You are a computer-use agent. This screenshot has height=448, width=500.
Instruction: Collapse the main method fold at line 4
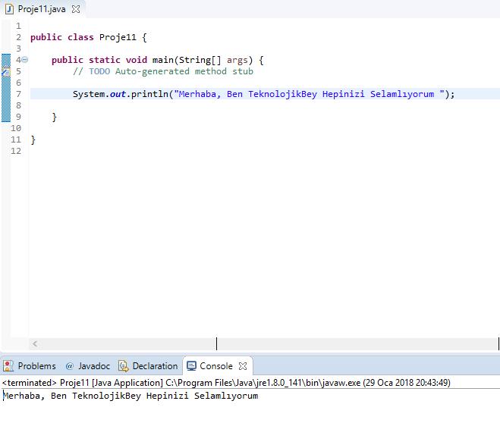[x=25, y=60]
